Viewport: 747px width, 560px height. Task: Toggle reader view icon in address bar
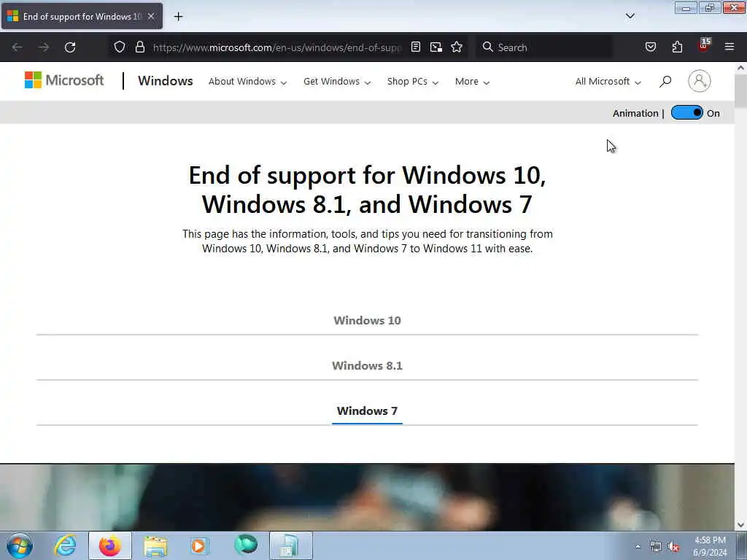(415, 47)
